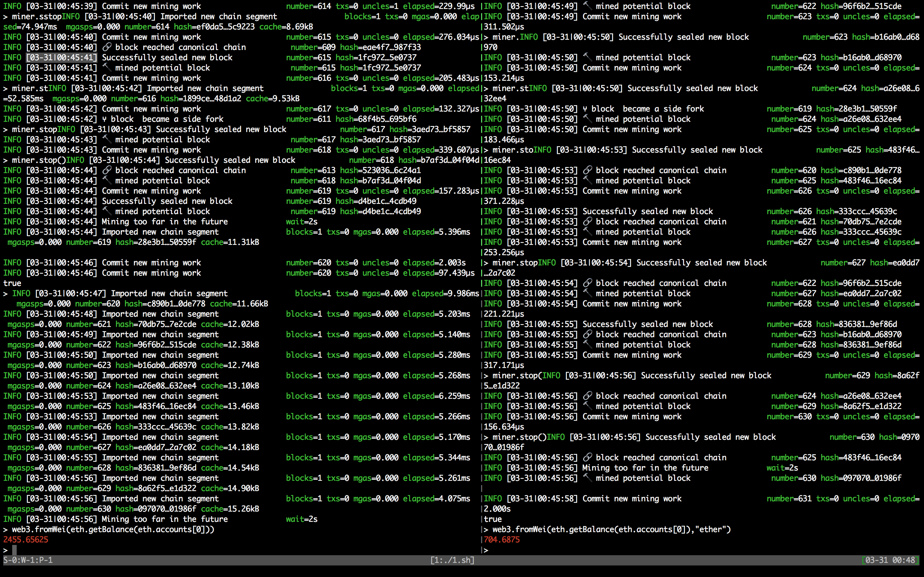Image resolution: width=924 pixels, height=577 pixels.
Task: Click the chain-link icon beside block number=613
Action: point(107,170)
